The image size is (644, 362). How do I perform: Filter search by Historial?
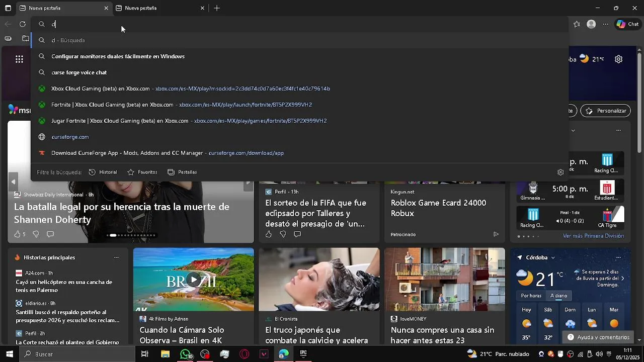tap(103, 172)
